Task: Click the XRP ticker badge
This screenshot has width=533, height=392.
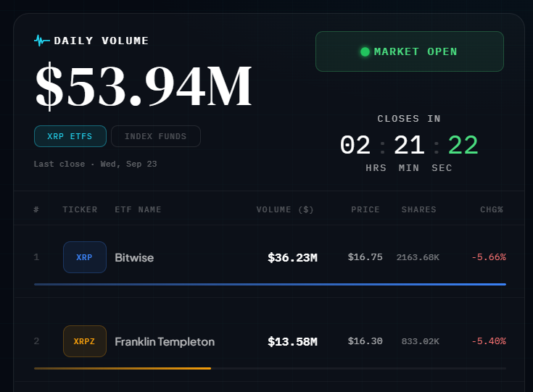Action: 85,257
